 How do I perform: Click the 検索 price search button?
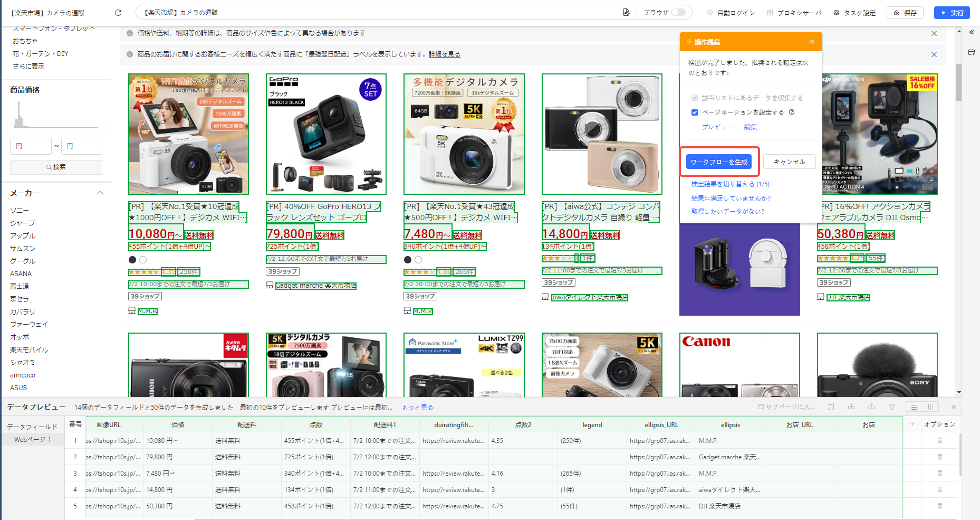click(56, 167)
